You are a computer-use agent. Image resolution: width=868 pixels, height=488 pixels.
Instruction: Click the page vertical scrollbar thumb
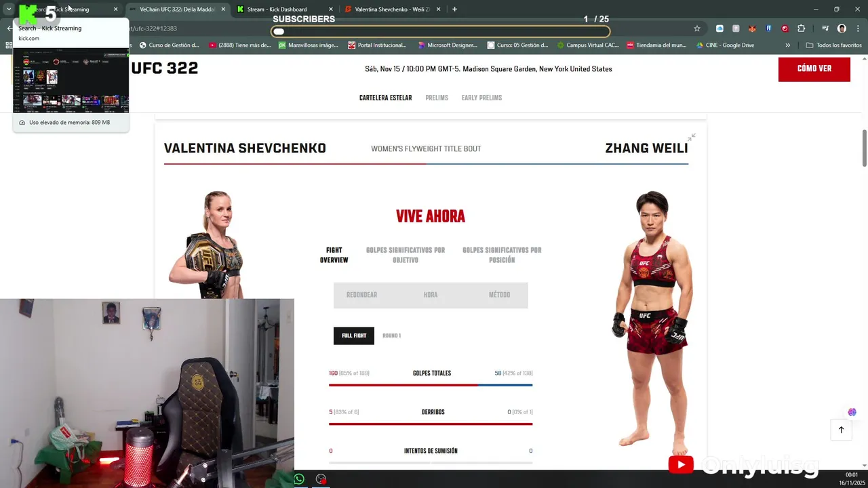865,147
